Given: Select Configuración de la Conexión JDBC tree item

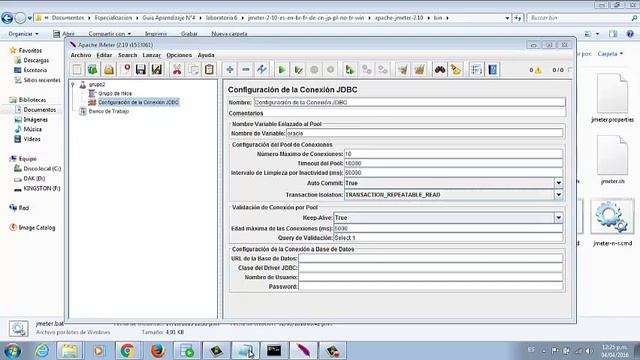Looking at the screenshot, I should click(138, 102).
